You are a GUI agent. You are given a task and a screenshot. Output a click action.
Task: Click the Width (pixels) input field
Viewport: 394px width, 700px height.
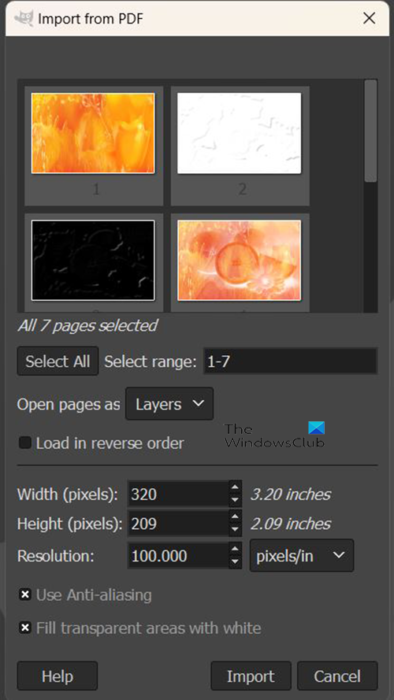pos(178,495)
